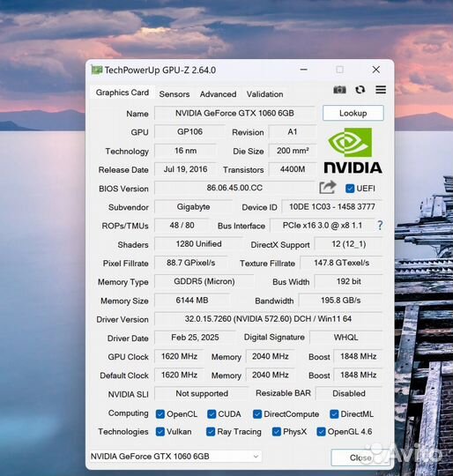Toggle the UEFI checkbox
This screenshot has height=476, width=453.
[350, 189]
